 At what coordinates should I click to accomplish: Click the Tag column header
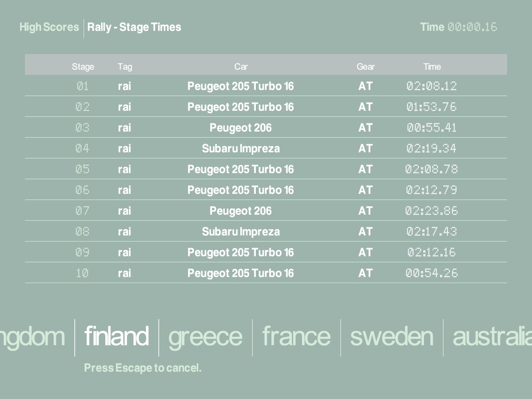tap(125, 66)
